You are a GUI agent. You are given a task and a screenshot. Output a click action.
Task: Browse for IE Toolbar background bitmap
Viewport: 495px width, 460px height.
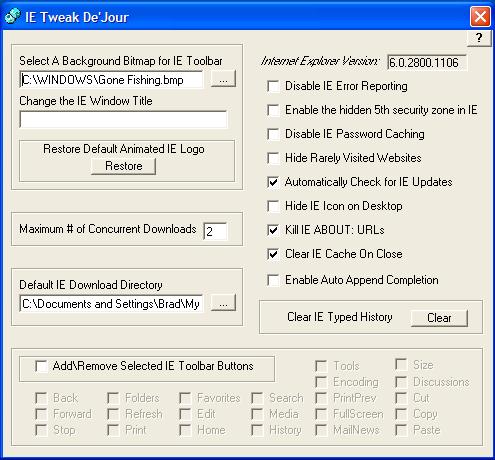point(223,79)
